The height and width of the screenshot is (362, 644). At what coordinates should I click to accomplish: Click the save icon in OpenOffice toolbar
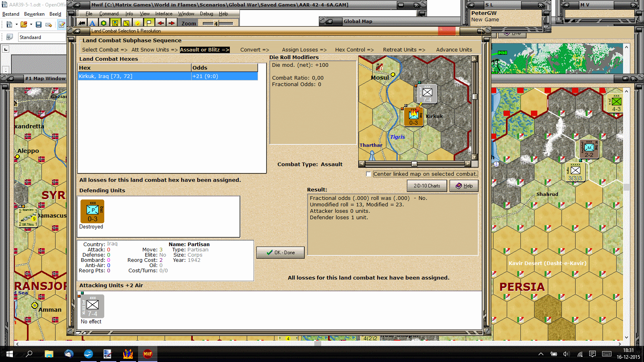coord(39,25)
